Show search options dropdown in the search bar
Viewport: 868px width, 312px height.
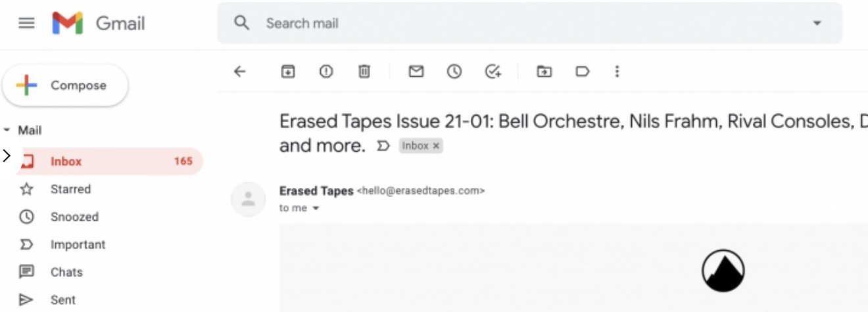click(x=817, y=23)
